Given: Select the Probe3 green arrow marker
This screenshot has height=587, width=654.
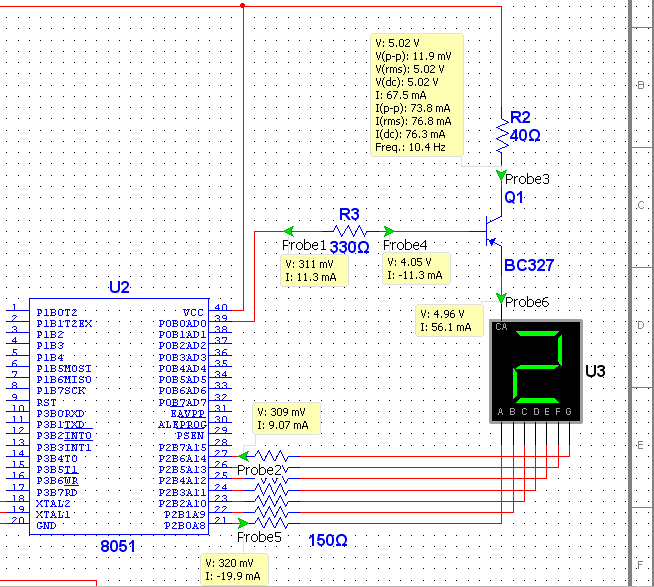Looking at the screenshot, I should coord(501,175).
